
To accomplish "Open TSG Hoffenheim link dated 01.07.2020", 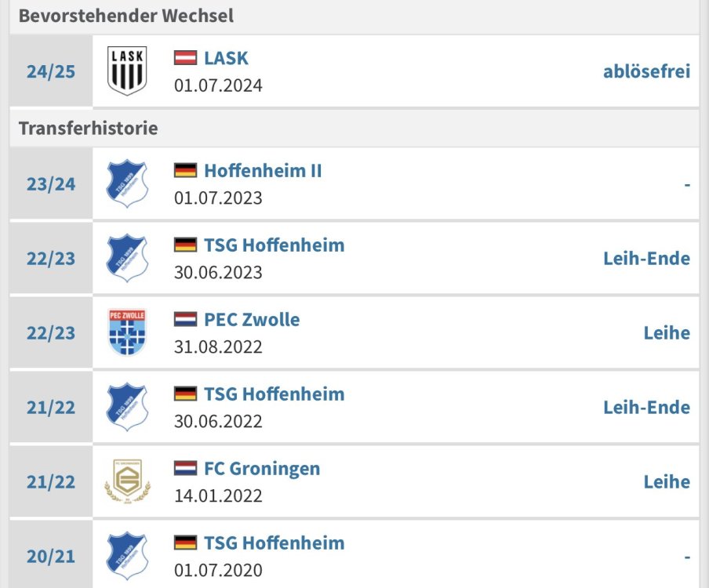I will pyautogui.click(x=274, y=543).
